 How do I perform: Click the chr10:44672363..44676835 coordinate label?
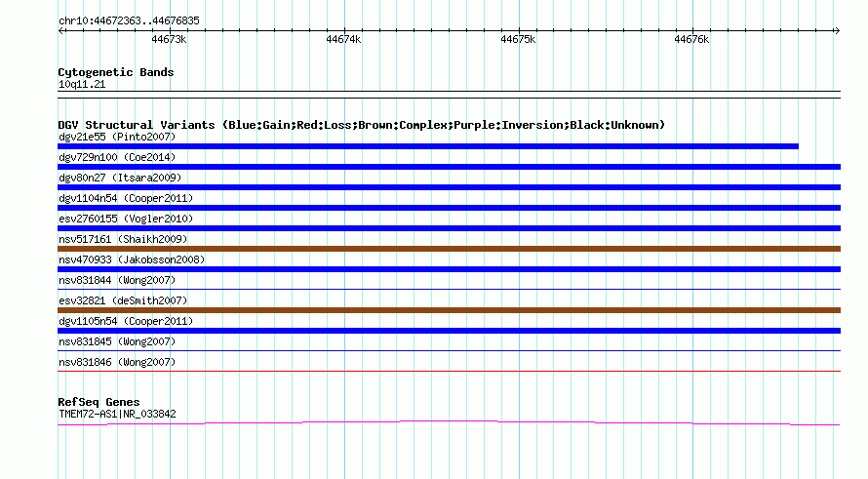(129, 21)
